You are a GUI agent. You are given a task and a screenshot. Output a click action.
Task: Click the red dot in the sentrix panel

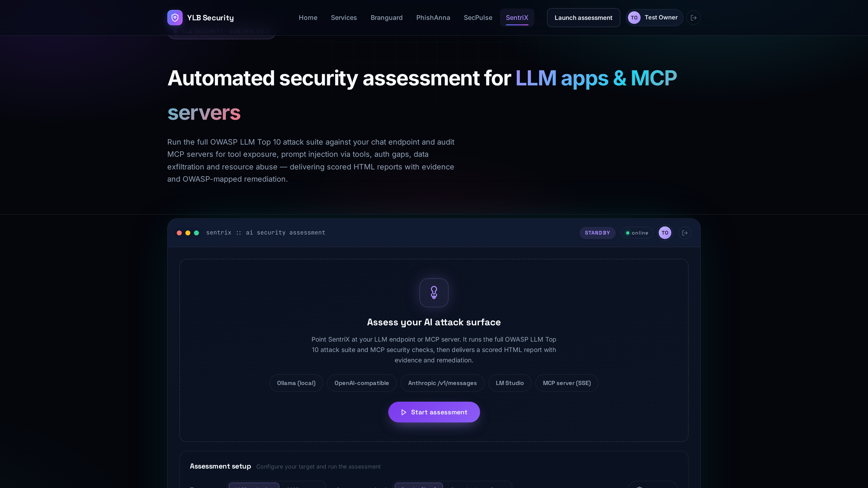click(179, 233)
